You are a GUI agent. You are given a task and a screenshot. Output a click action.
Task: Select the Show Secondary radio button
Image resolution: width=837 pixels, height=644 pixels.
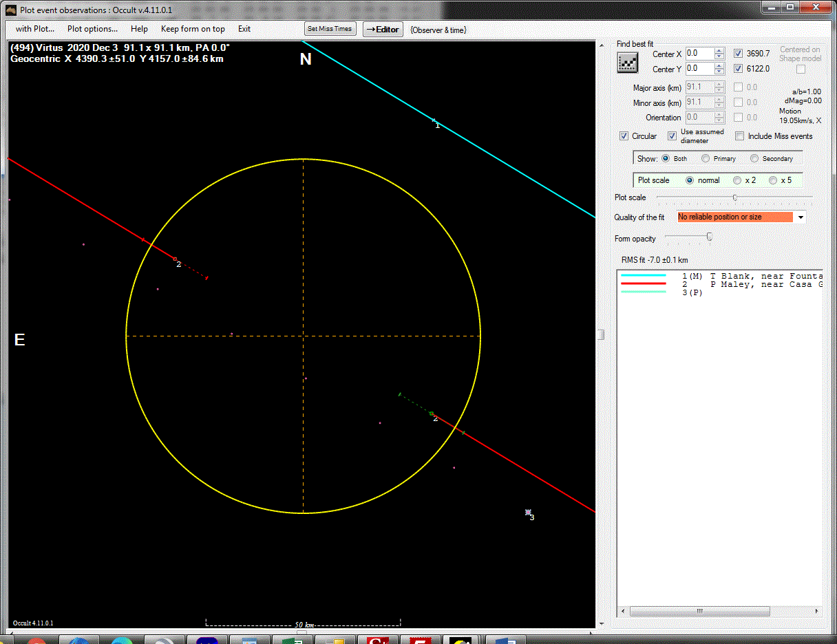tap(754, 158)
